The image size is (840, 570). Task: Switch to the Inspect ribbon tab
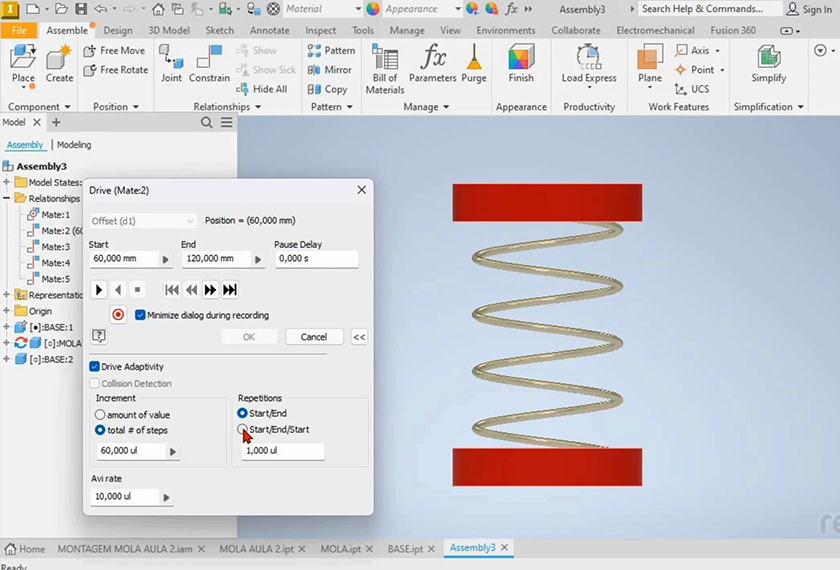(x=320, y=30)
